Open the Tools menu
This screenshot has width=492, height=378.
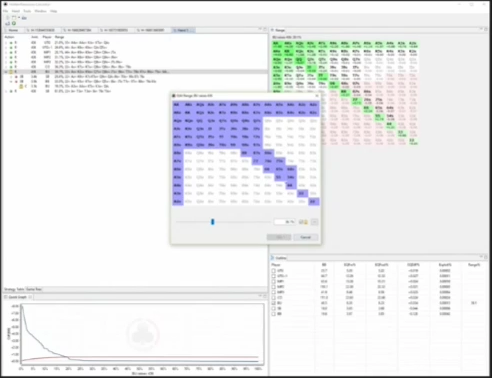[27, 11]
